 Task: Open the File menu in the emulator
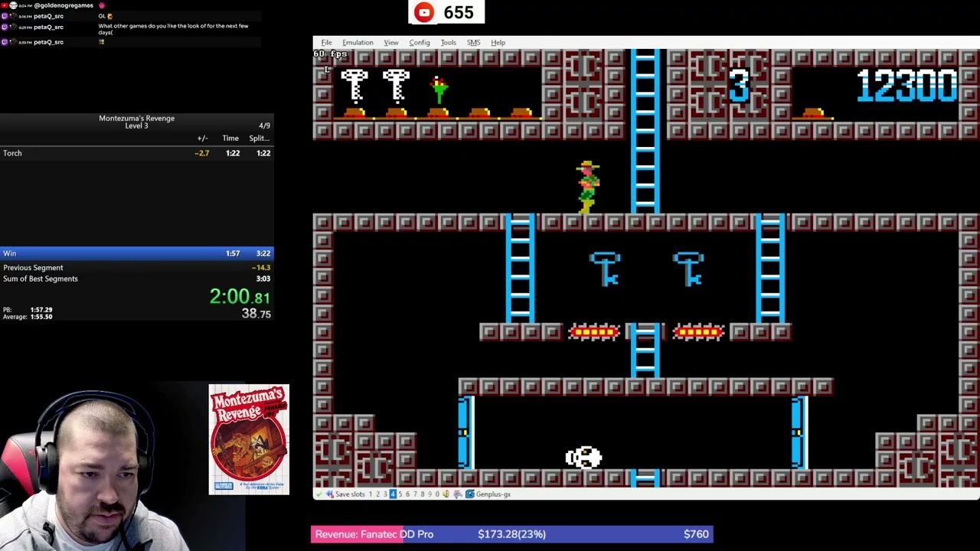326,43
